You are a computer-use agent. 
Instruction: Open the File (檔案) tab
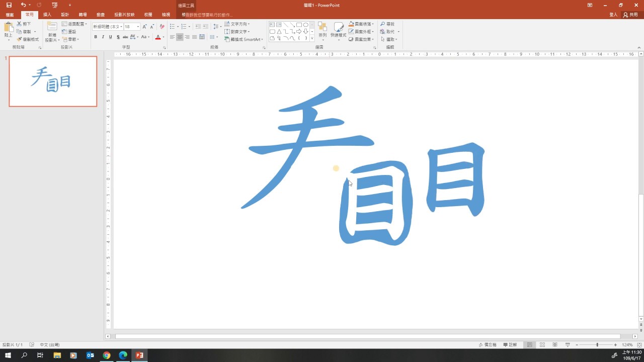pos(10,15)
